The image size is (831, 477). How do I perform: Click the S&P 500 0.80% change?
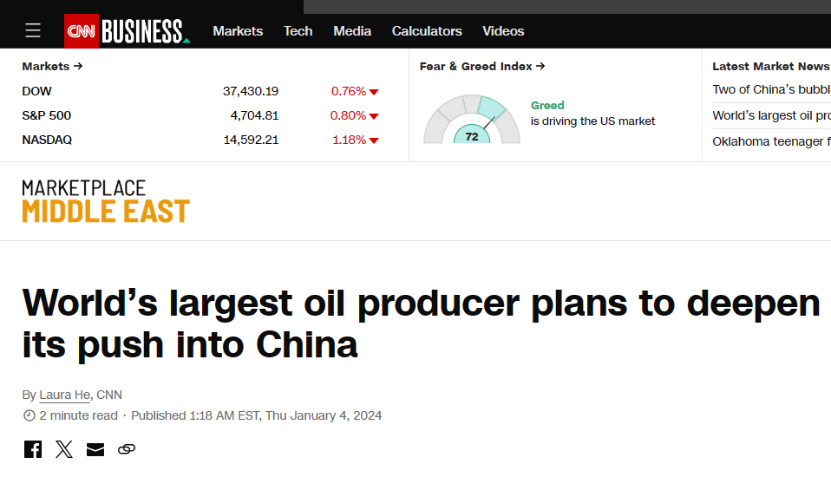[x=354, y=116]
